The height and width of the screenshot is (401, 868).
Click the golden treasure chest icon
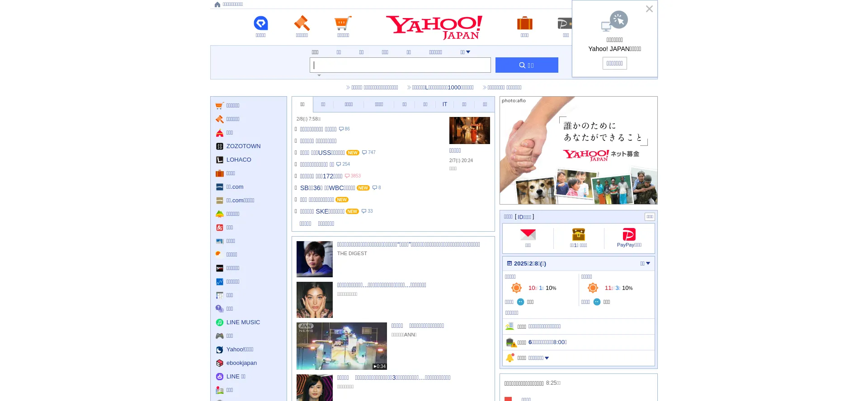578,235
